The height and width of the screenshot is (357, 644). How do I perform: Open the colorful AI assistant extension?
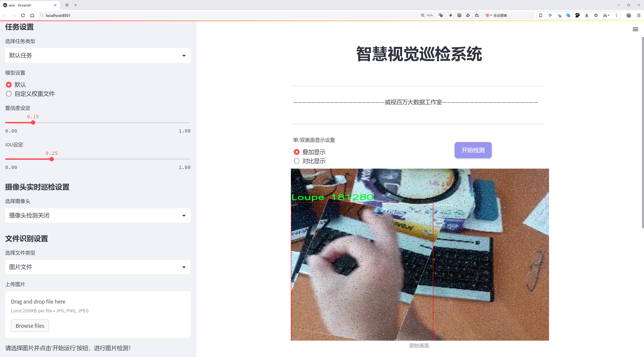point(550,15)
